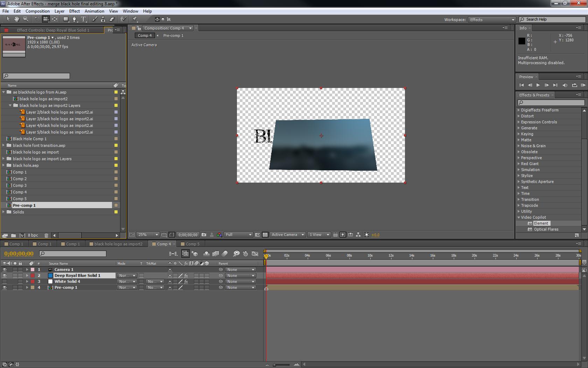Toggle visibility eye of Camera 1 layer
The image size is (588, 368).
tap(5, 270)
